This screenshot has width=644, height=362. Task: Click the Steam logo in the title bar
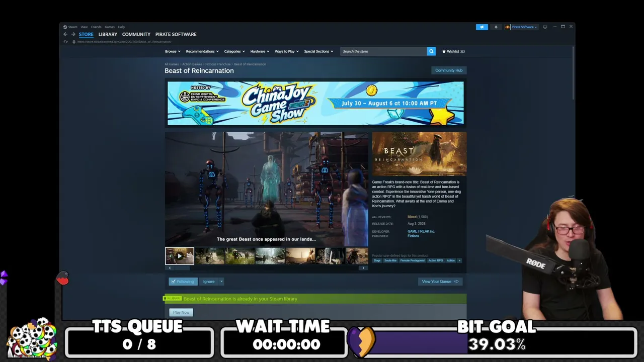65,27
